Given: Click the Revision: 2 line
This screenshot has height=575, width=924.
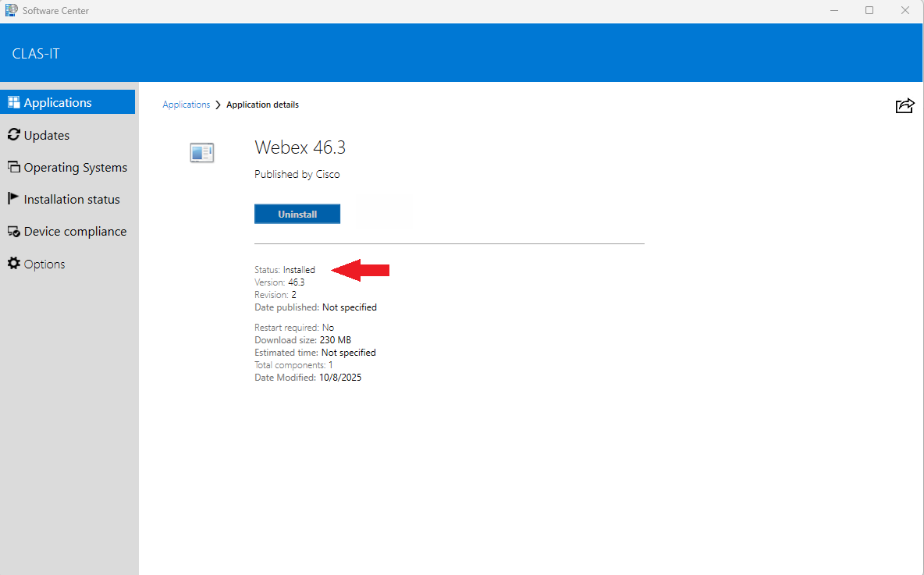Looking at the screenshot, I should [x=275, y=295].
